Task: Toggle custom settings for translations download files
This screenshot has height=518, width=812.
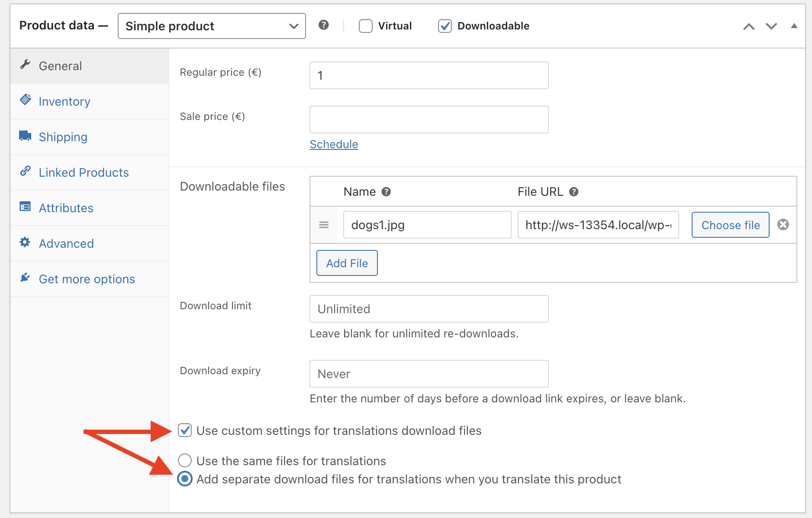Action: (185, 431)
